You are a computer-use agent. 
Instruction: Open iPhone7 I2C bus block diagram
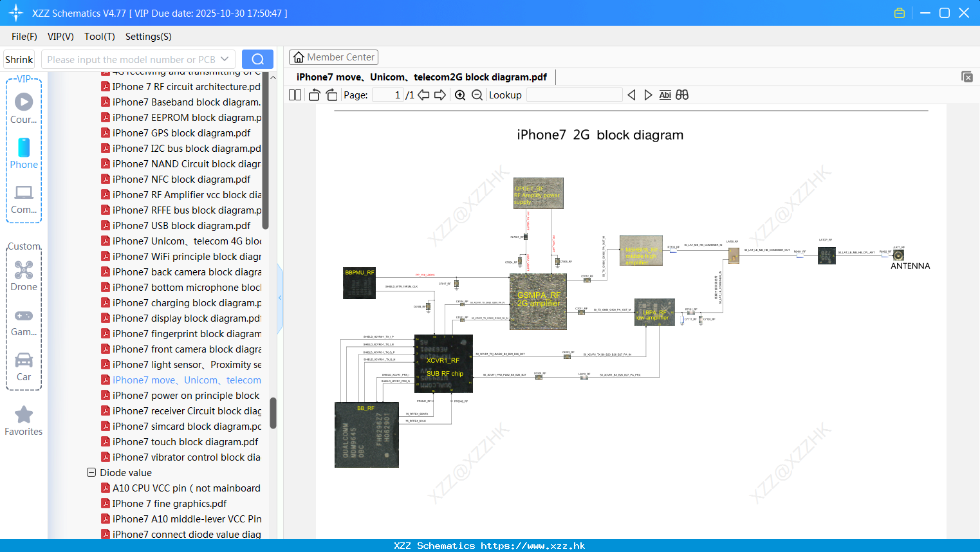[181, 149]
